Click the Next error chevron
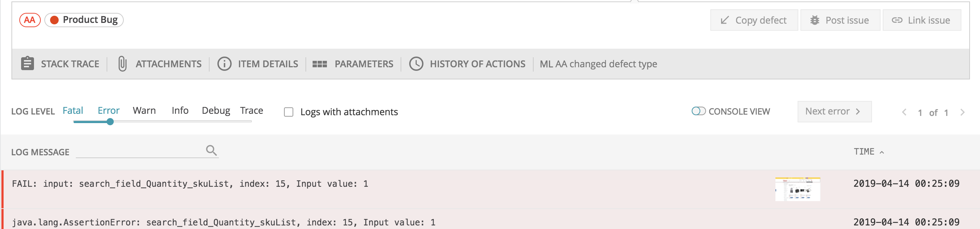Image resolution: width=980 pixels, height=229 pixels. (858, 111)
